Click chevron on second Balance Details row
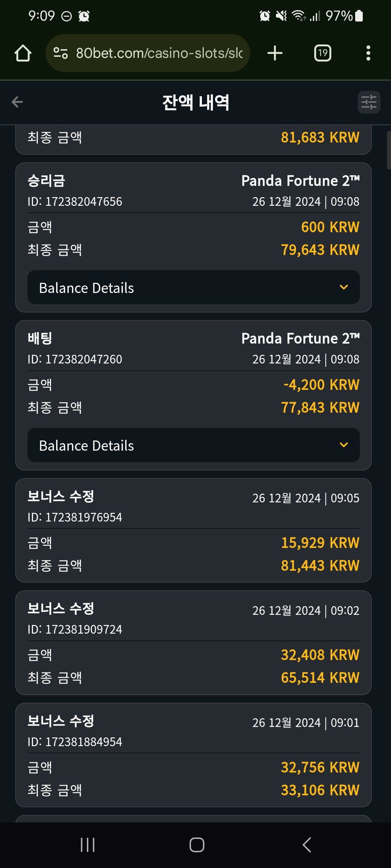The height and width of the screenshot is (868, 391). 344,445
